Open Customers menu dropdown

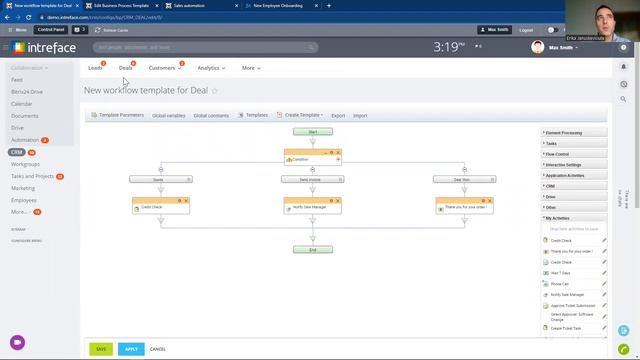pos(165,68)
